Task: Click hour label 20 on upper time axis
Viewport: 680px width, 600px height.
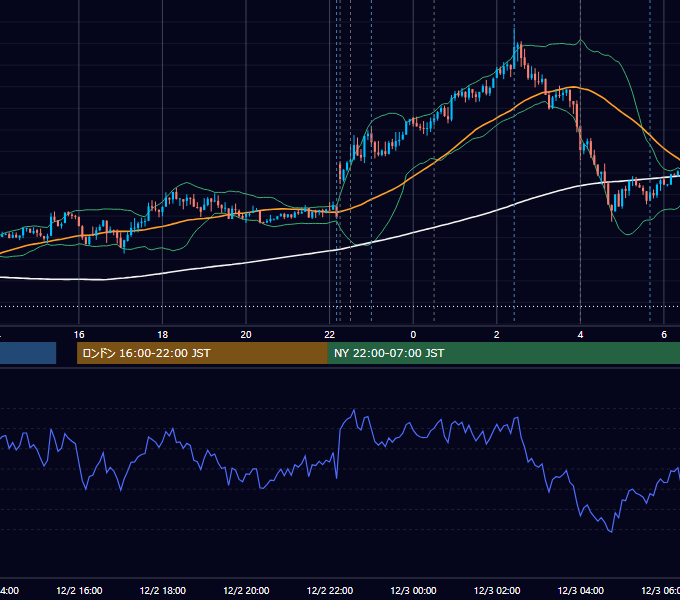Action: [x=246, y=335]
